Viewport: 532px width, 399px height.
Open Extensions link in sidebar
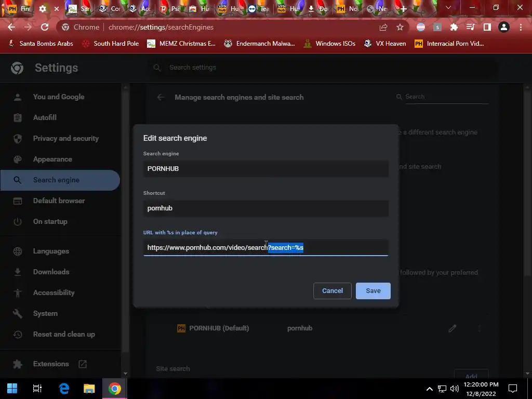click(51, 364)
